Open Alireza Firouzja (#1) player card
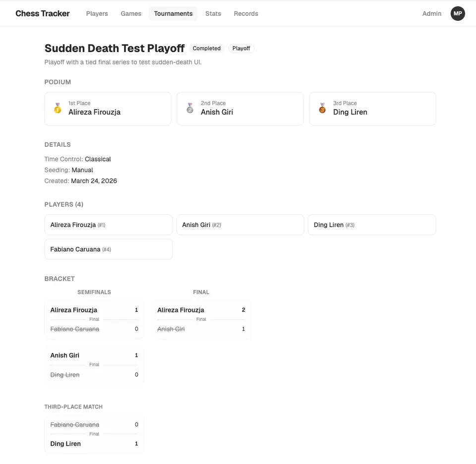The width and height of the screenshot is (476, 464). coord(109,225)
